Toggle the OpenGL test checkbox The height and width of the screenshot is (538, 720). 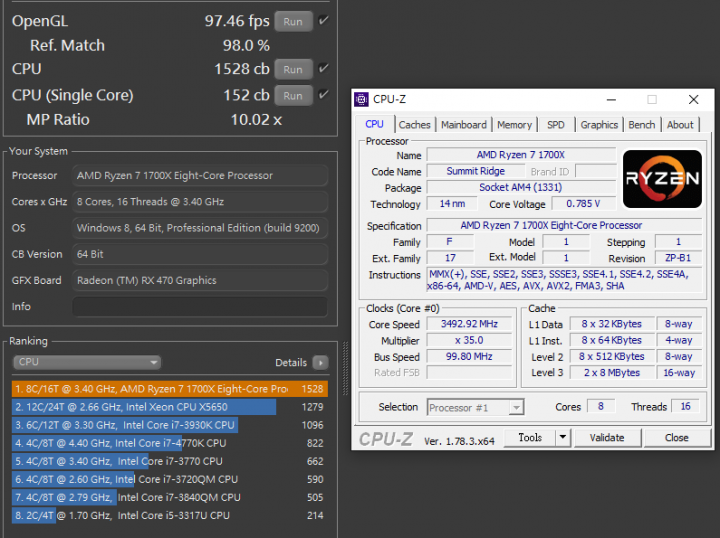click(x=324, y=21)
